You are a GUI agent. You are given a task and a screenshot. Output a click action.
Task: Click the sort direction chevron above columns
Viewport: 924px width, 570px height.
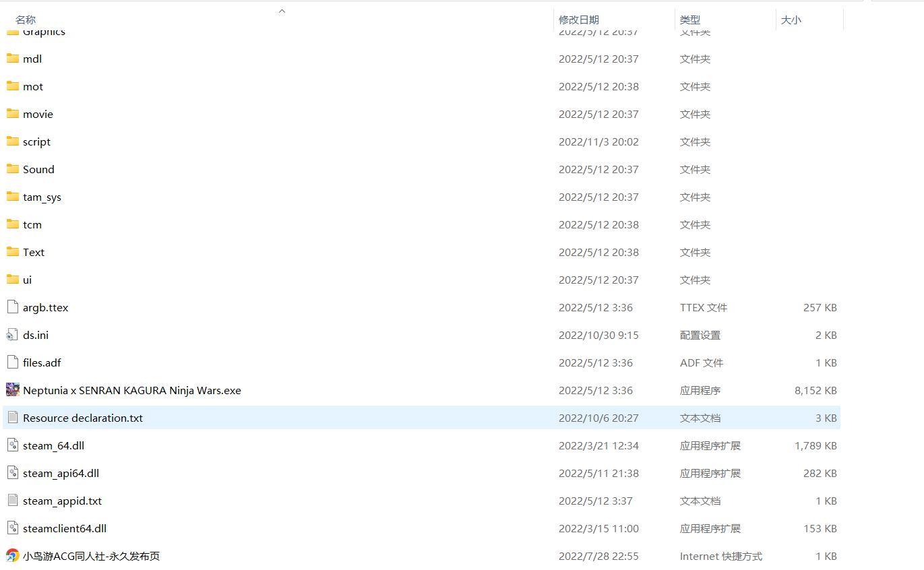coord(282,11)
